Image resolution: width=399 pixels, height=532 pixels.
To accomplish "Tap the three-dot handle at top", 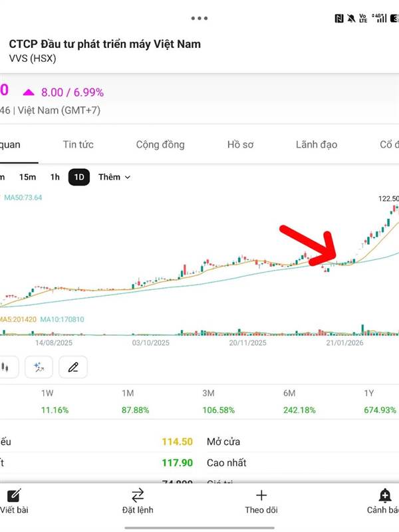I will [199, 18].
